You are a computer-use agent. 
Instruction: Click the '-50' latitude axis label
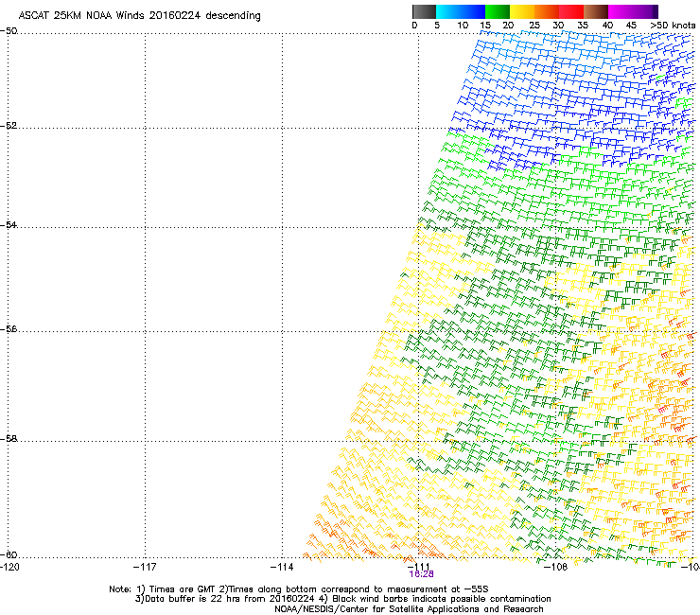(x=9, y=31)
